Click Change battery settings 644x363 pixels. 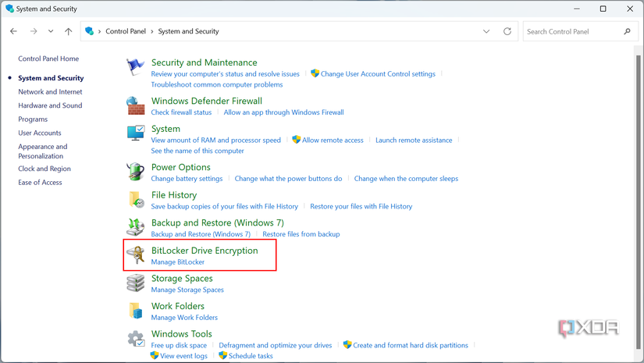tap(187, 179)
